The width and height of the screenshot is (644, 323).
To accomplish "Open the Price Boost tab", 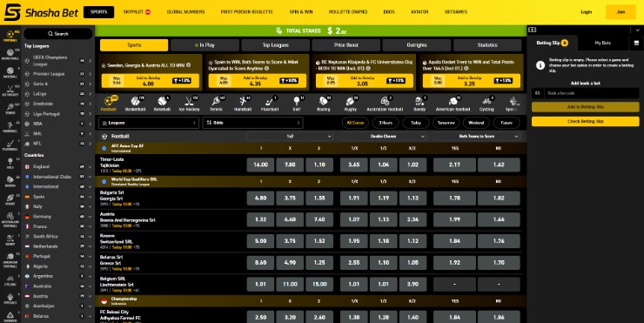I will click(x=346, y=45).
